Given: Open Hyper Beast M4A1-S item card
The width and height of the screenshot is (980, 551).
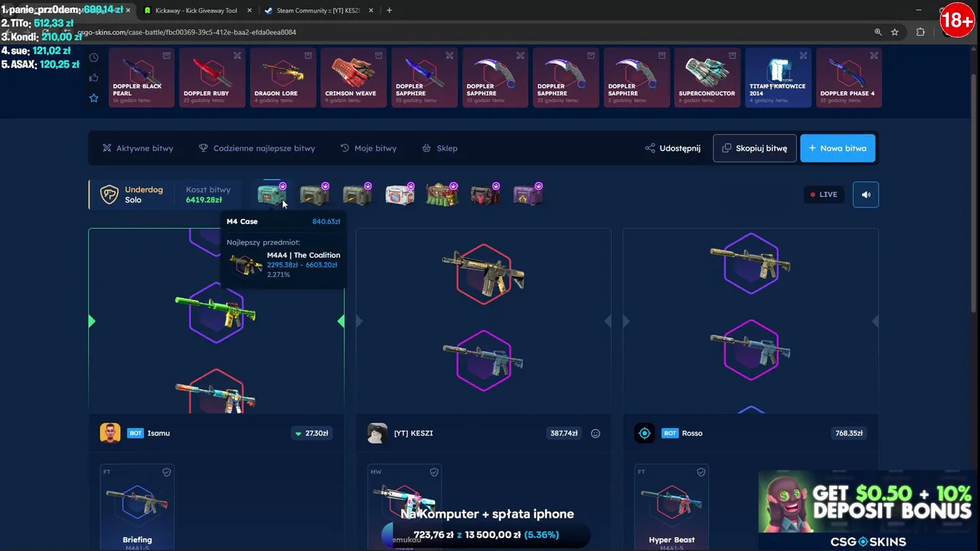Looking at the screenshot, I should pos(671,507).
